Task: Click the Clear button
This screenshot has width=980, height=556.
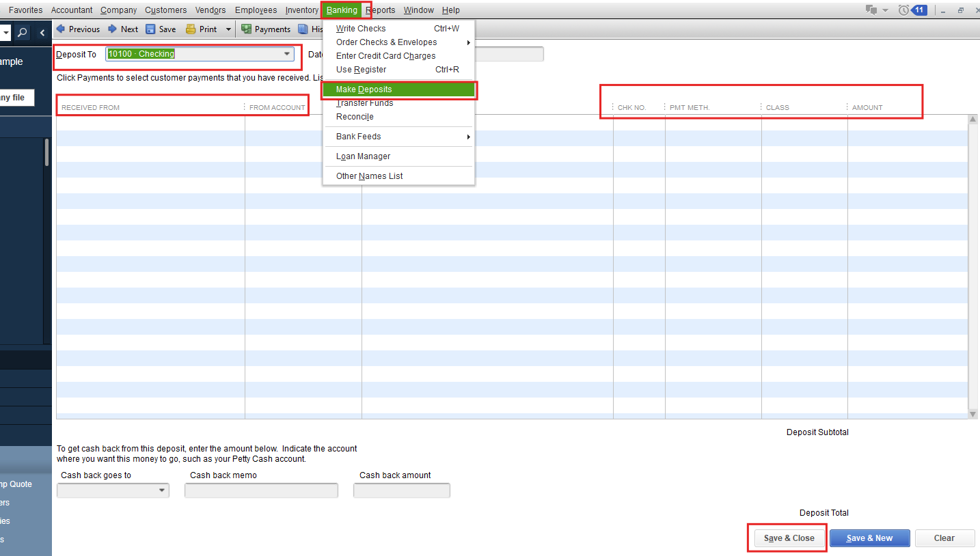Action: tap(944, 538)
